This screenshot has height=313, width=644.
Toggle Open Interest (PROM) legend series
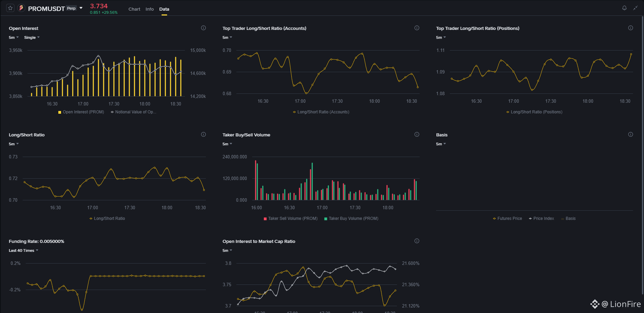(81, 112)
